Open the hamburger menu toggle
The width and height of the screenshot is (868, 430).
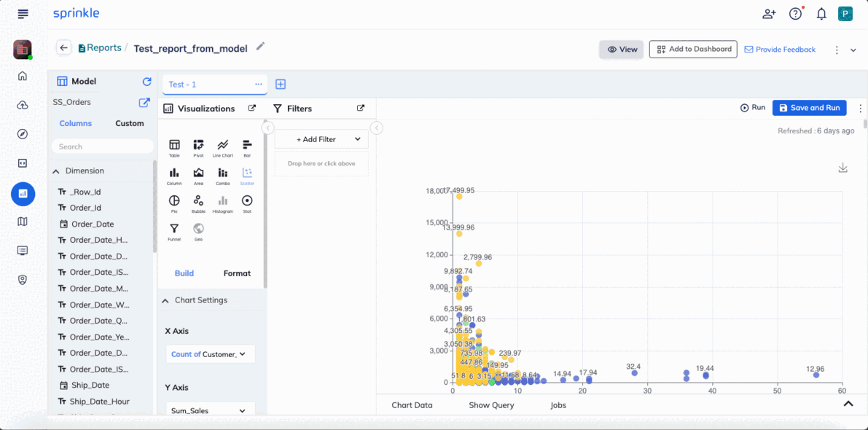pyautogui.click(x=23, y=14)
